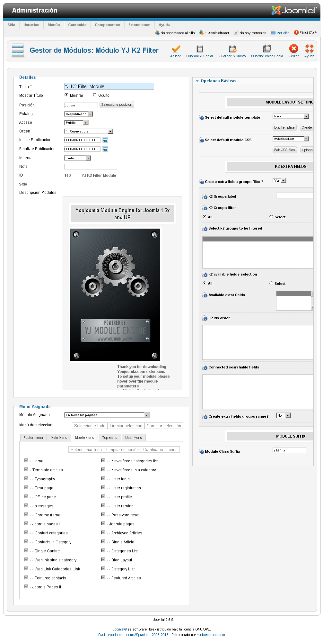Viewport: 323px width, 644px height.
Task: Open the stylesheet.css dropdown
Action: 291,139
